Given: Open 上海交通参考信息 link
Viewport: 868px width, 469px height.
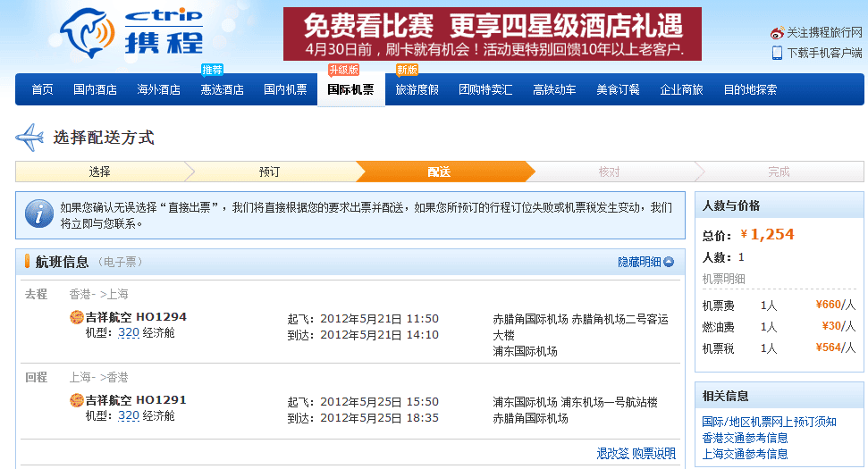Looking at the screenshot, I should 745,454.
